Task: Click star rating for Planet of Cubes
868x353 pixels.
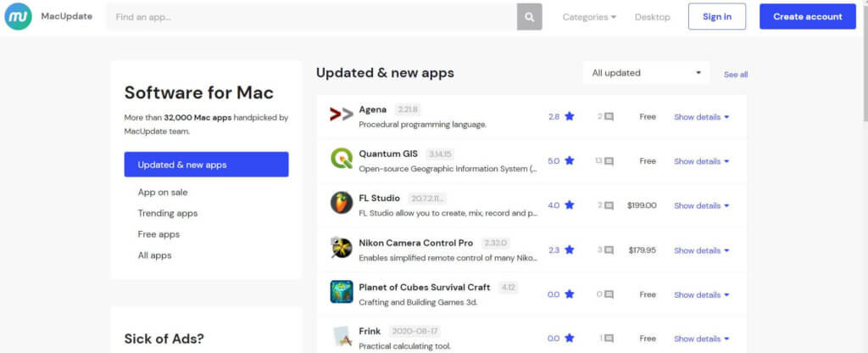Action: [x=561, y=294]
